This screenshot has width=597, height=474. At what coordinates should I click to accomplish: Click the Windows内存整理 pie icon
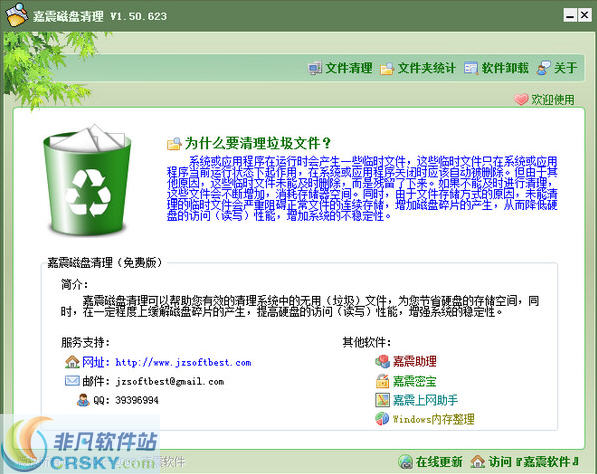(x=382, y=419)
